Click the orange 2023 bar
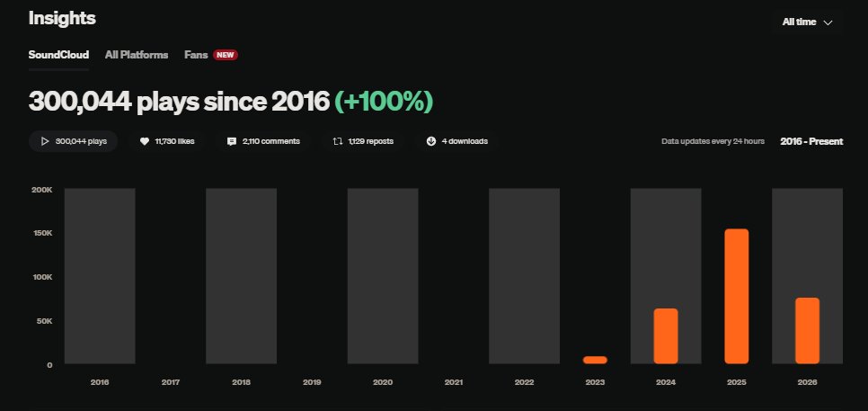 (595, 360)
